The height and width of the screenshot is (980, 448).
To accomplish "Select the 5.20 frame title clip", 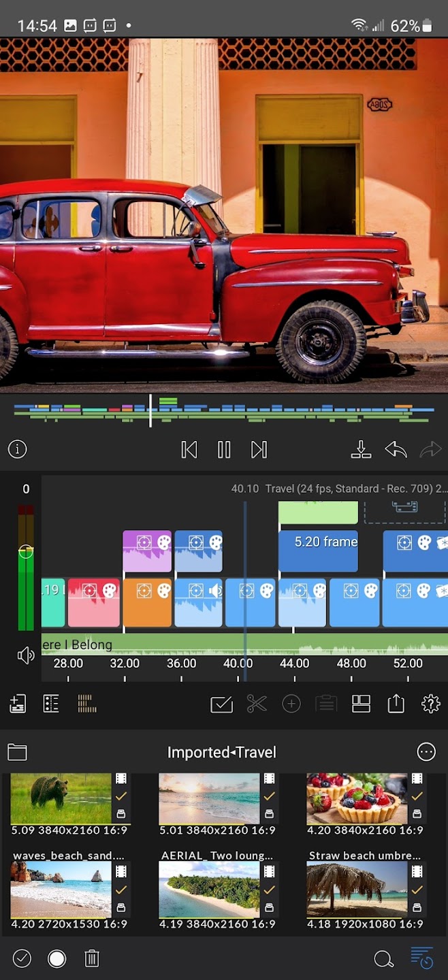I will pos(318,551).
